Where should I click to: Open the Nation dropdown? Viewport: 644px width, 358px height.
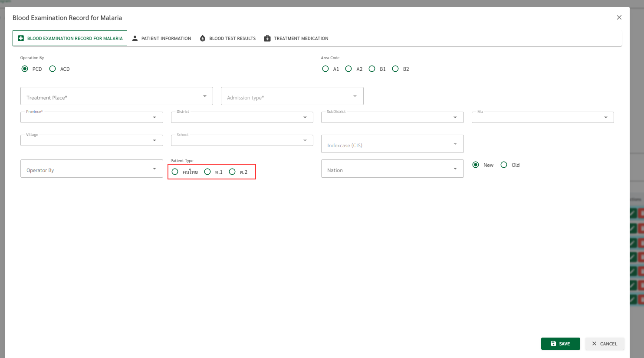coord(392,169)
